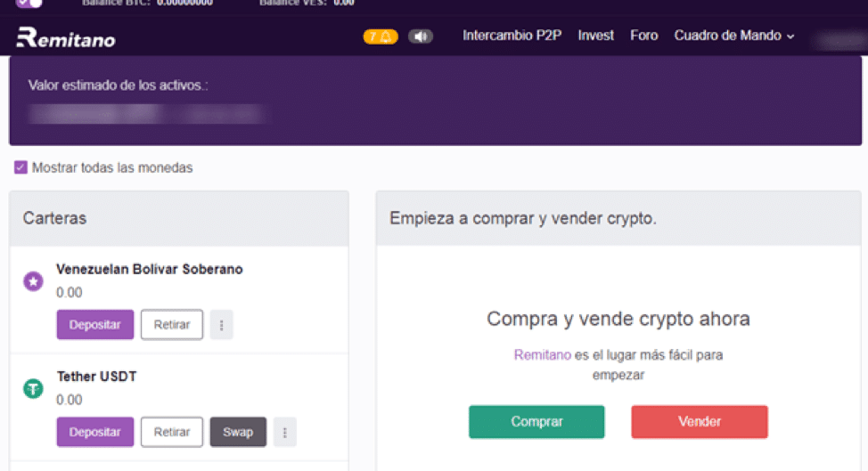Open the Remitano logo home link
The image size is (868, 471).
66,37
